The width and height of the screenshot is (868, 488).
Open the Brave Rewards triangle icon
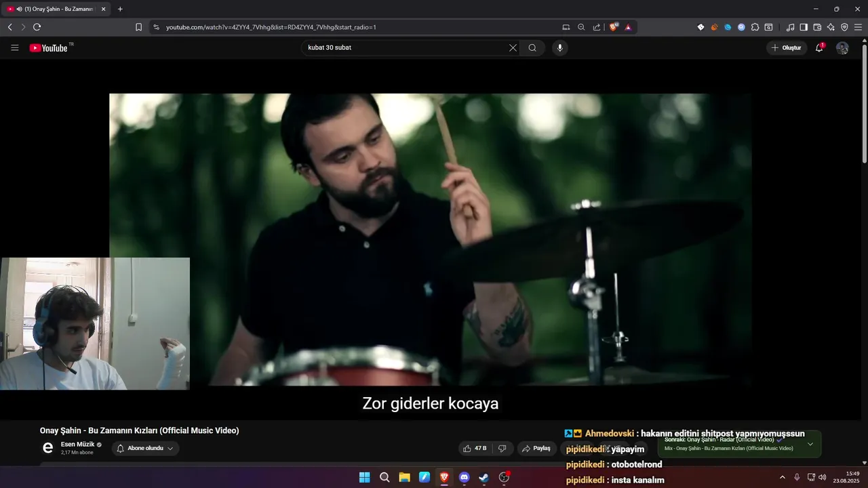pyautogui.click(x=628, y=27)
